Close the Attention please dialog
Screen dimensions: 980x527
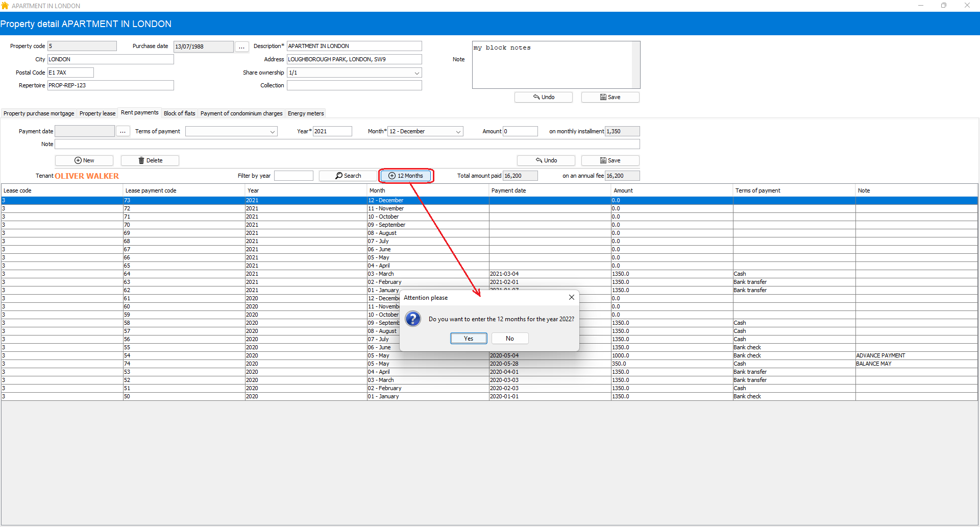(x=571, y=297)
